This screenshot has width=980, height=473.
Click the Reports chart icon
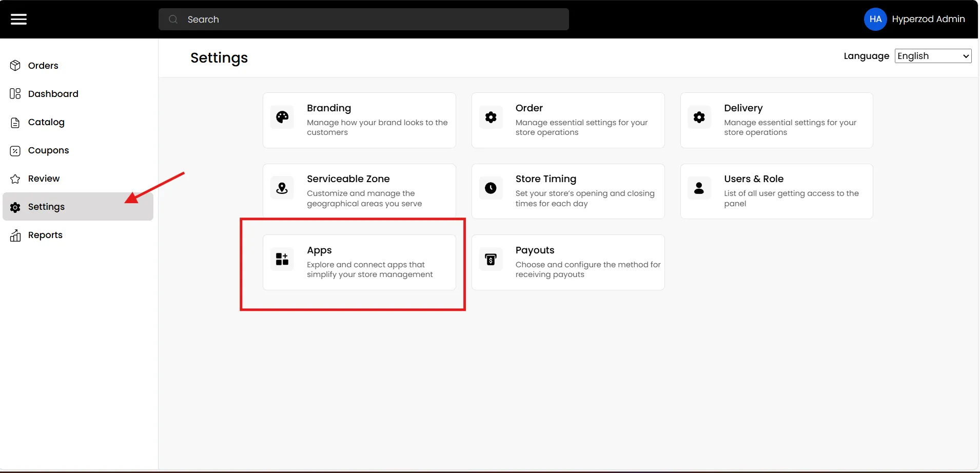click(15, 235)
